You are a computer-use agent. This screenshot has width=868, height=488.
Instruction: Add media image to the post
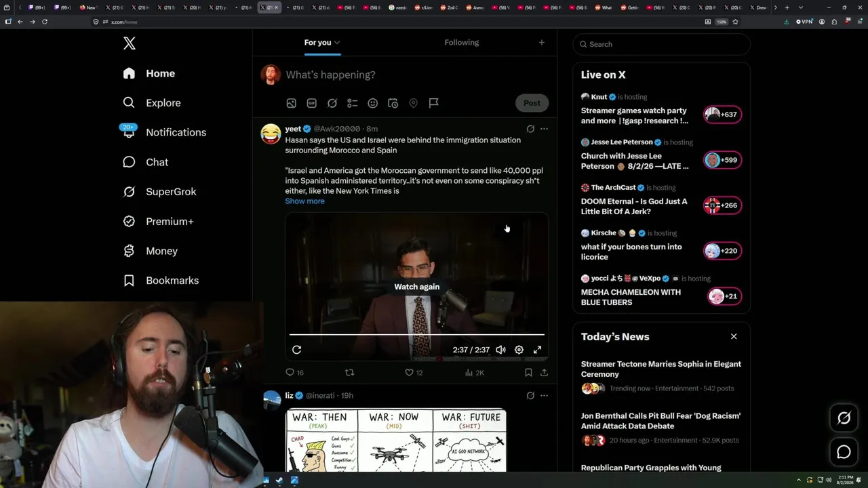coord(291,103)
